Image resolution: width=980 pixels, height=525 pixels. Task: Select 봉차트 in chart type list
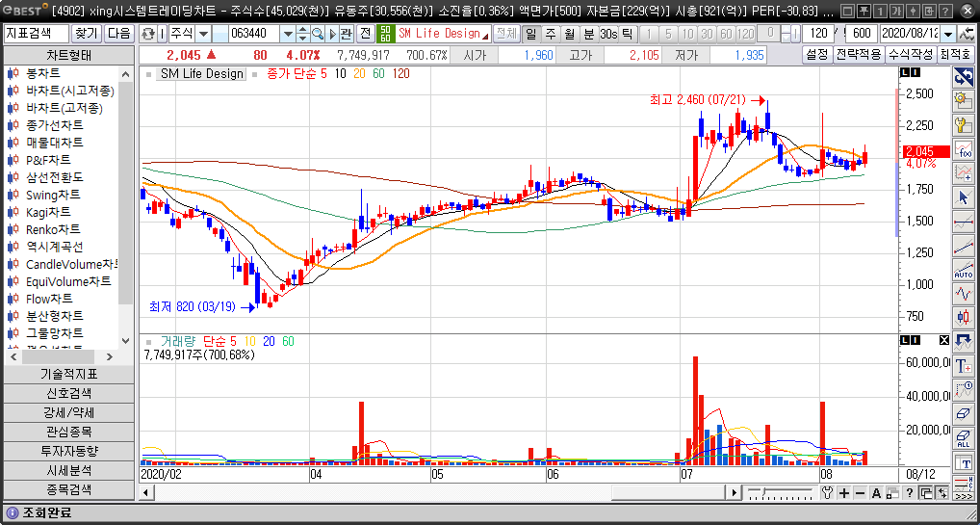43,74
